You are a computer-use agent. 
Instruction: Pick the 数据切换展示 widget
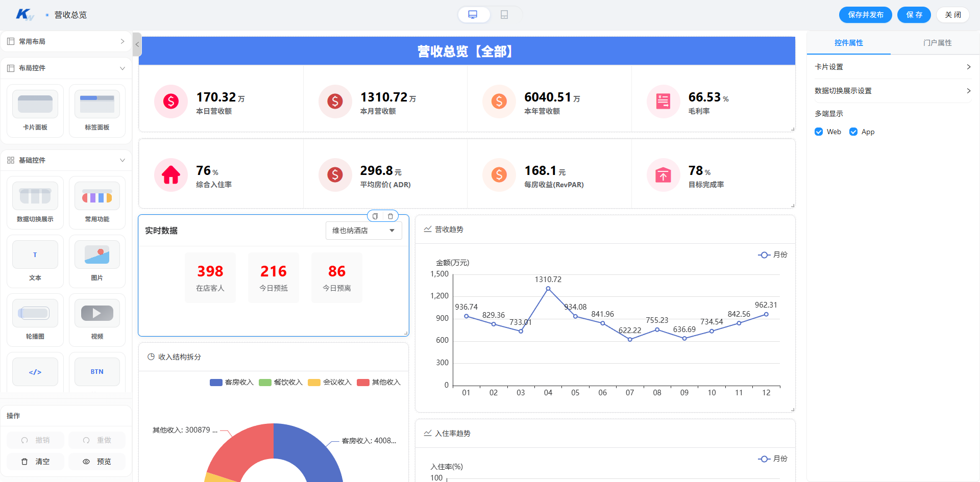35,203
